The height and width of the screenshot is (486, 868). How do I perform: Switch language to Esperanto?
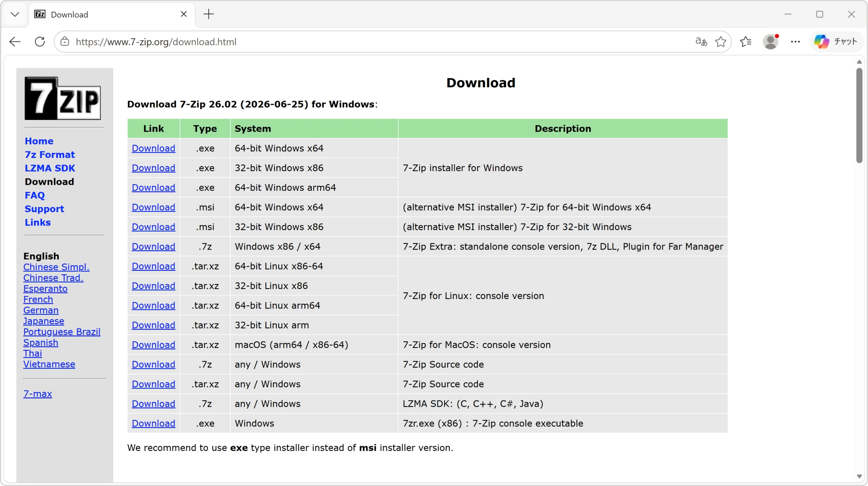click(x=45, y=289)
